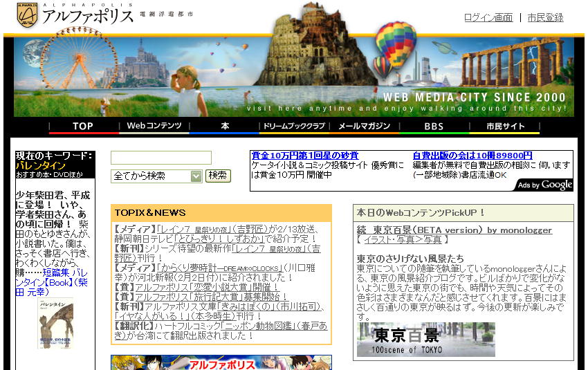
Task: Select the 市民サイト navigation tab
Action: pyautogui.click(x=505, y=127)
